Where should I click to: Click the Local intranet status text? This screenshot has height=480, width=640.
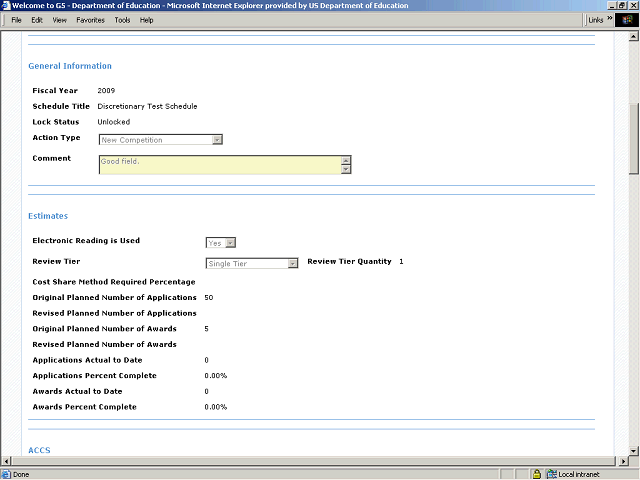click(x=579, y=474)
